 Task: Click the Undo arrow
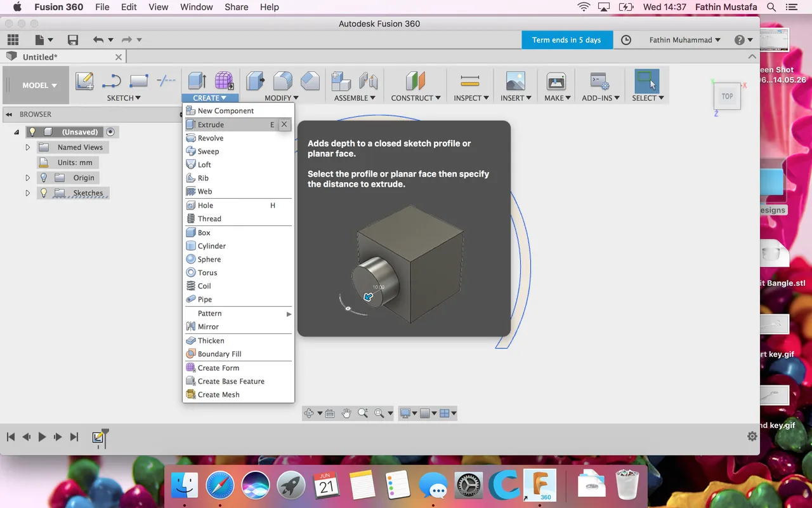pyautogui.click(x=98, y=40)
